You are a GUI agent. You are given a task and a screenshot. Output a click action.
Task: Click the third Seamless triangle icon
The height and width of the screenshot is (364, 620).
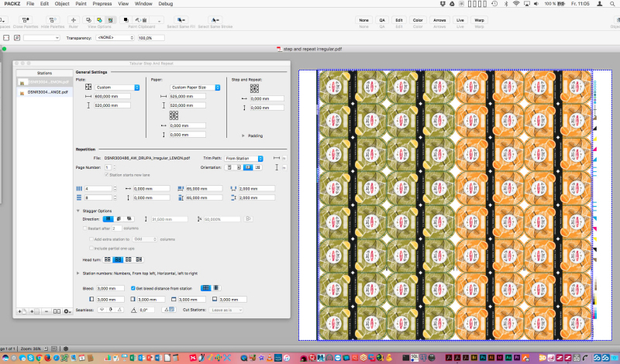[x=120, y=310]
